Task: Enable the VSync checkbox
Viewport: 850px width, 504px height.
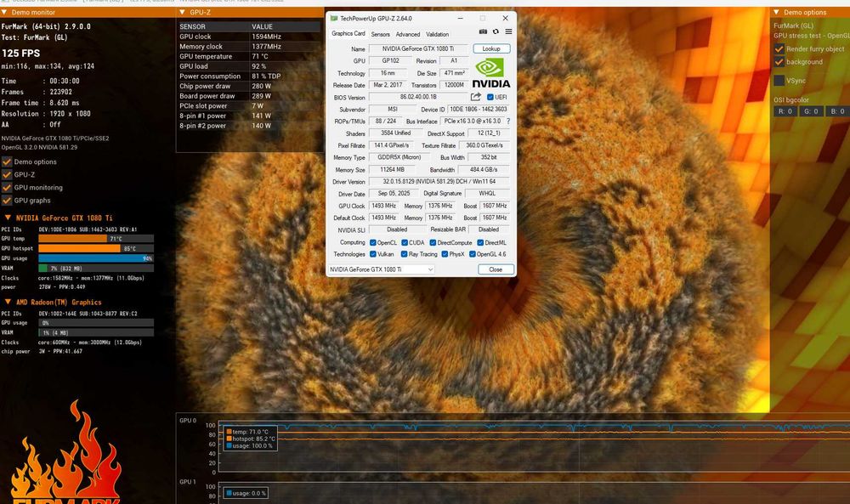Action: [x=779, y=80]
